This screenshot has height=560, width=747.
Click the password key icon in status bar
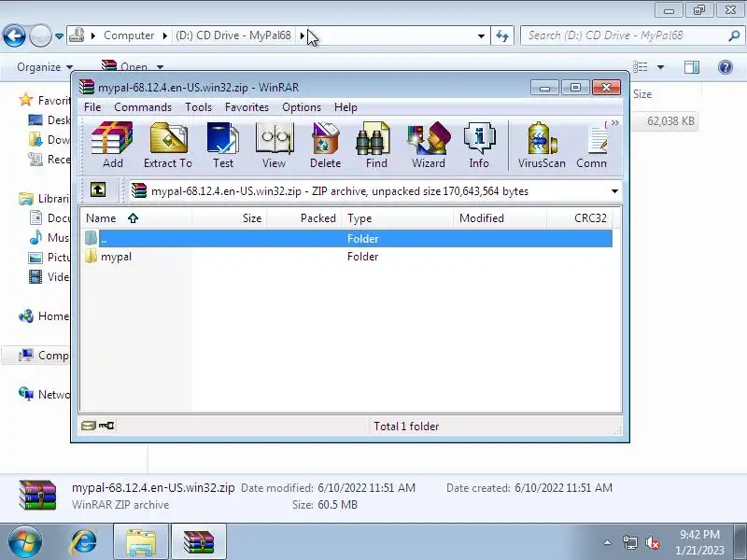(x=106, y=426)
